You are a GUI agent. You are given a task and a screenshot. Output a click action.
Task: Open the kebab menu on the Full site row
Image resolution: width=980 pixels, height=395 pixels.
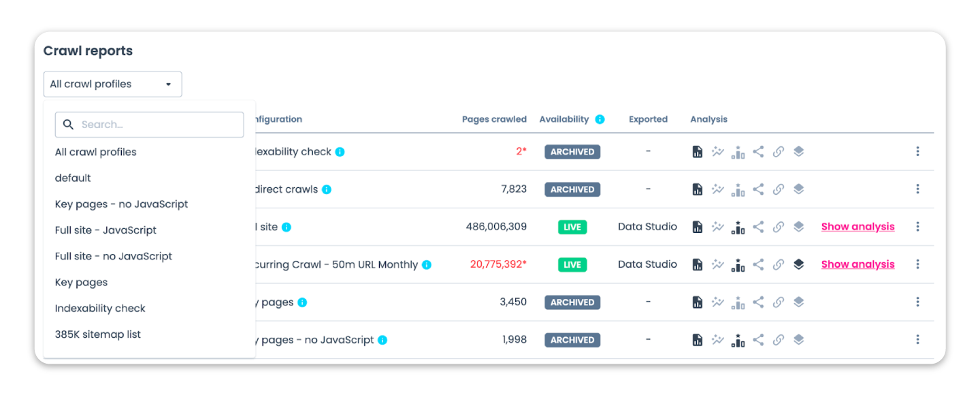pyautogui.click(x=917, y=226)
